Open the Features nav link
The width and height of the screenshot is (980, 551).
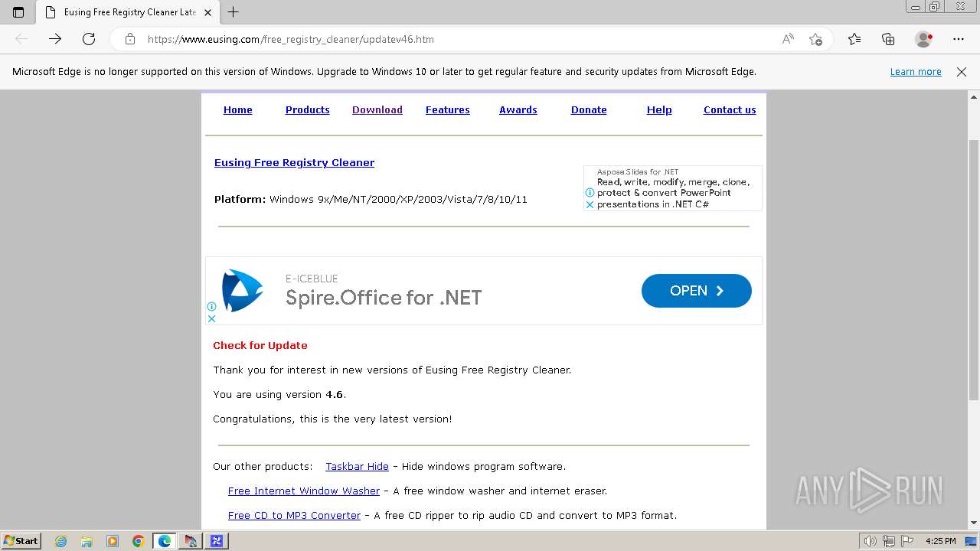pyautogui.click(x=448, y=110)
